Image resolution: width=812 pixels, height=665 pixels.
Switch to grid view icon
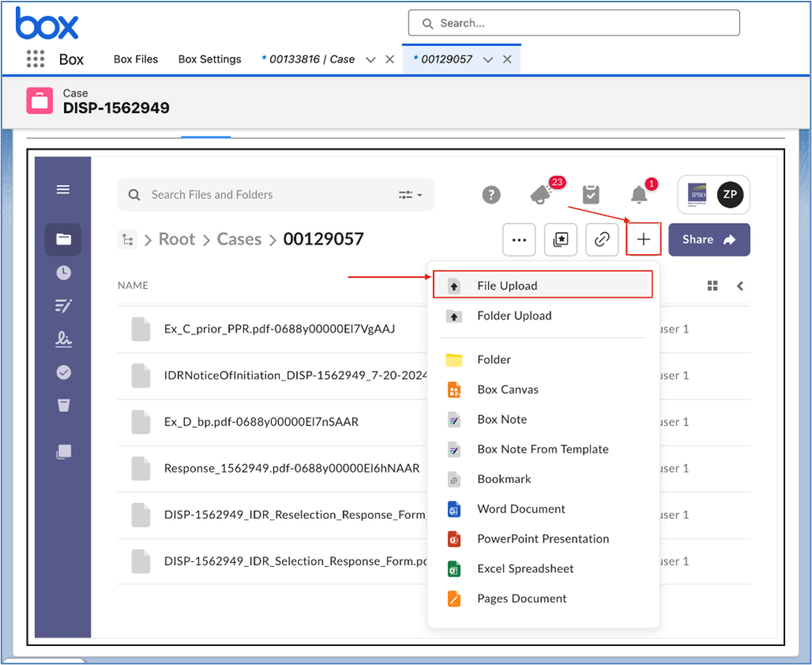(x=712, y=286)
